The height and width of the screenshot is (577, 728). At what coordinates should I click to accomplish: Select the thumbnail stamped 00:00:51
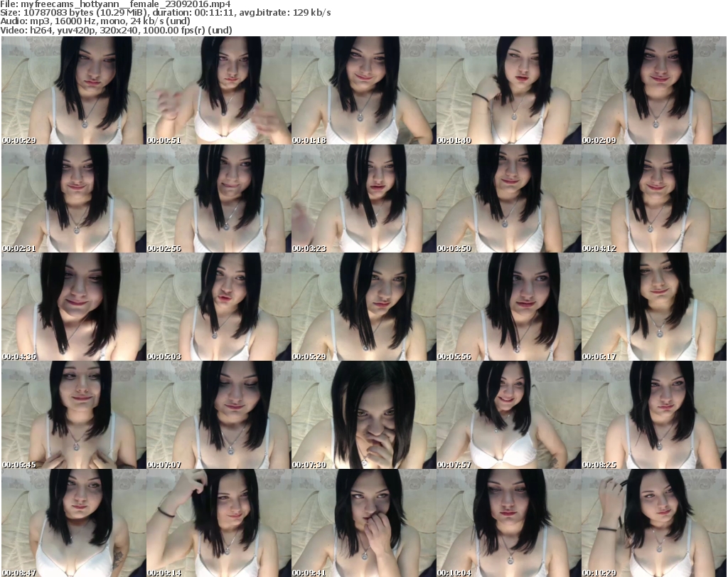pos(219,90)
